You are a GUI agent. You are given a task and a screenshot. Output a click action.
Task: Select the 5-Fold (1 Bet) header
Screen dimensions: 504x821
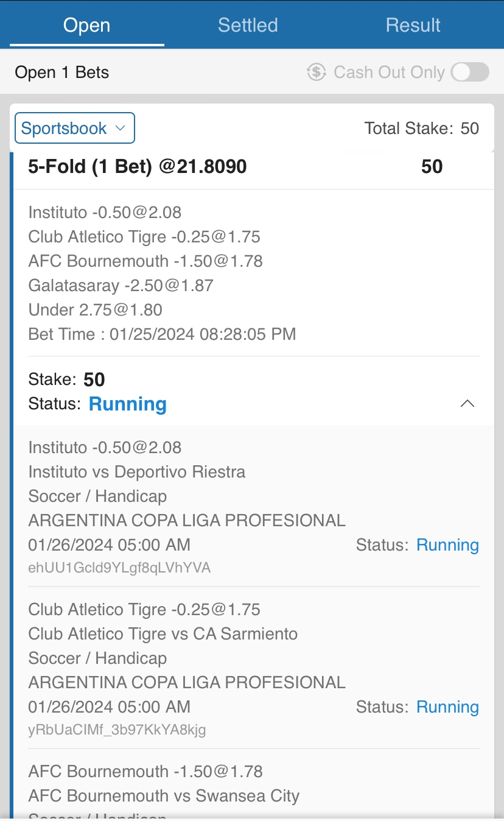pyautogui.click(x=138, y=166)
